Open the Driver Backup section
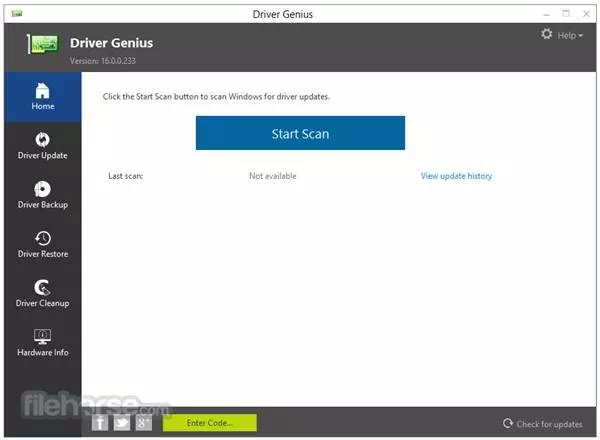 42,195
